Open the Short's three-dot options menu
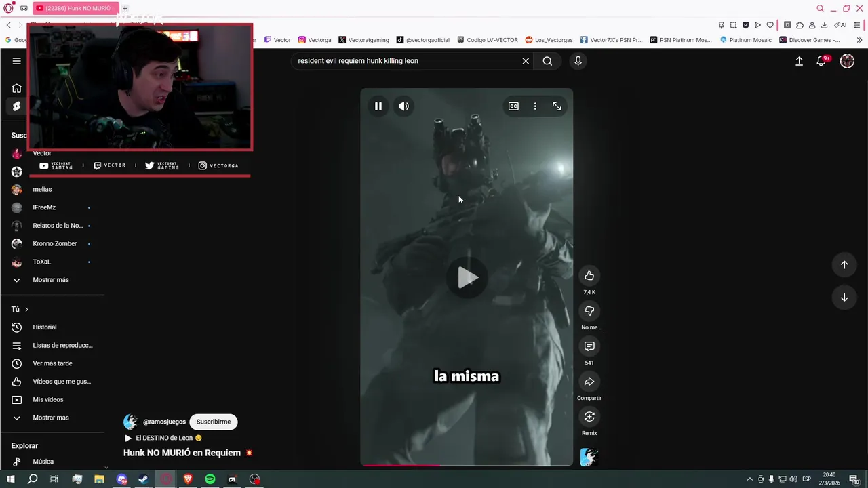 [x=535, y=106]
